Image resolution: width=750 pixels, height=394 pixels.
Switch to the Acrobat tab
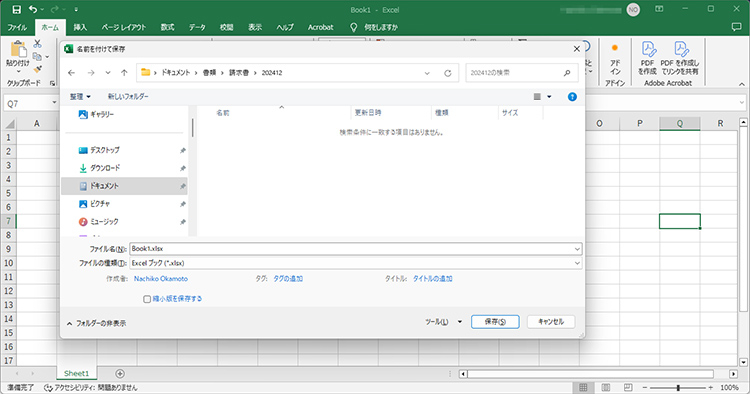coord(320,27)
